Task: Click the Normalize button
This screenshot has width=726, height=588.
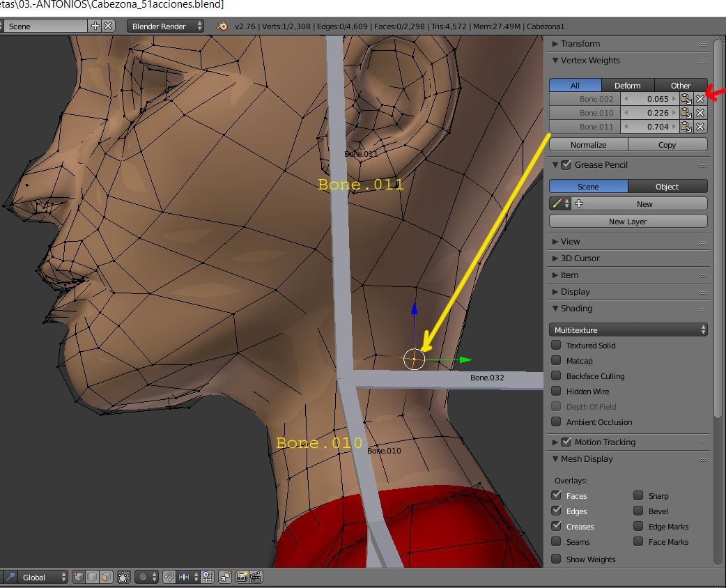Action: [x=588, y=145]
